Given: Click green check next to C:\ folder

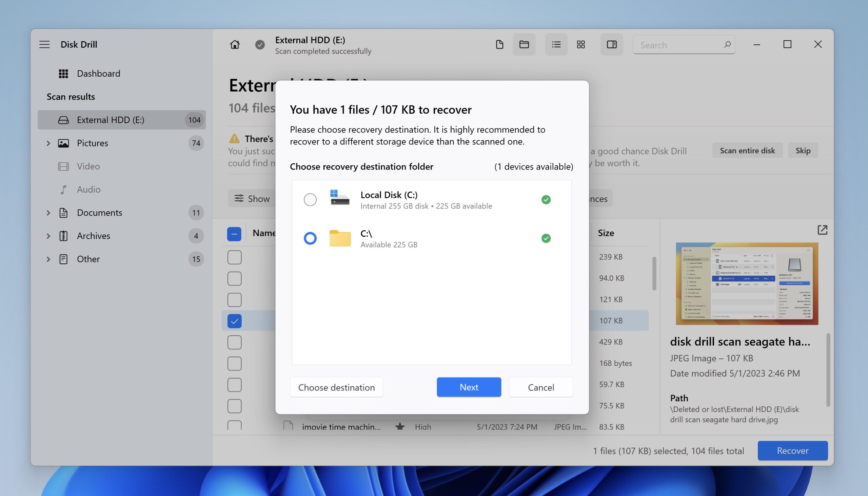Looking at the screenshot, I should 546,238.
